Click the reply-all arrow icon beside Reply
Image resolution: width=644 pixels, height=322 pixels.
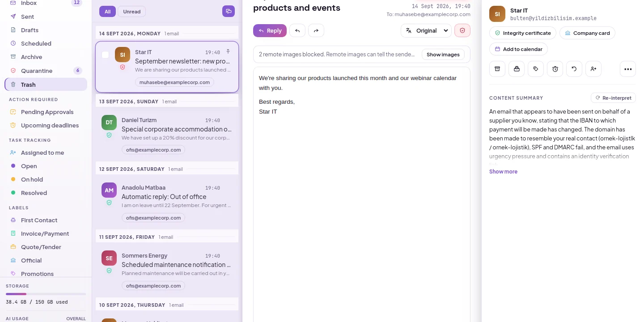pyautogui.click(x=297, y=30)
